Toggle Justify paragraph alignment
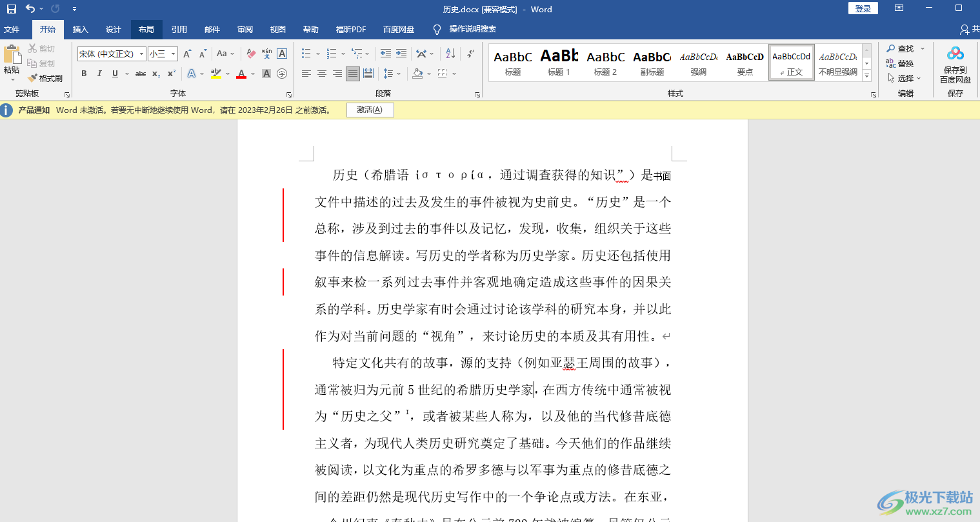 pos(353,74)
